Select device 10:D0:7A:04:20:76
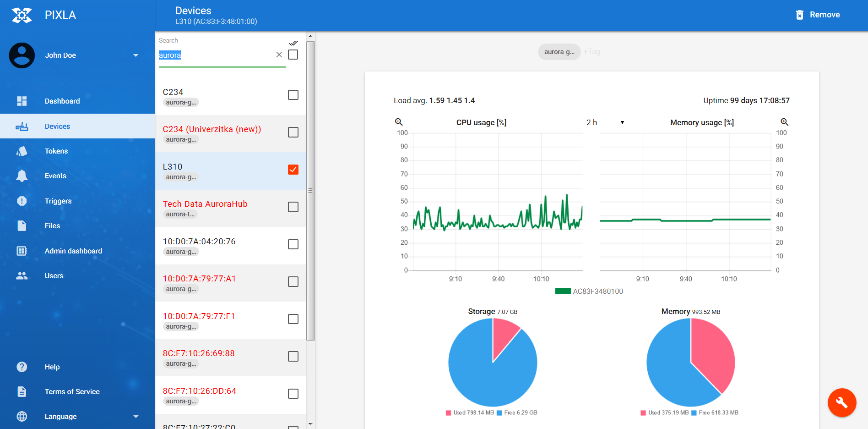868x429 pixels. (230, 246)
